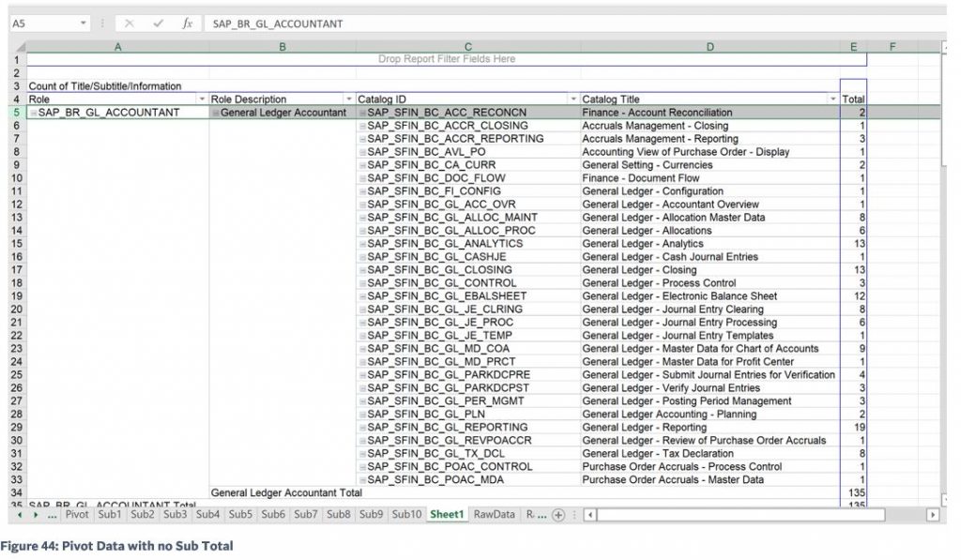
Task: Select row 5 header
Action: 17,113
